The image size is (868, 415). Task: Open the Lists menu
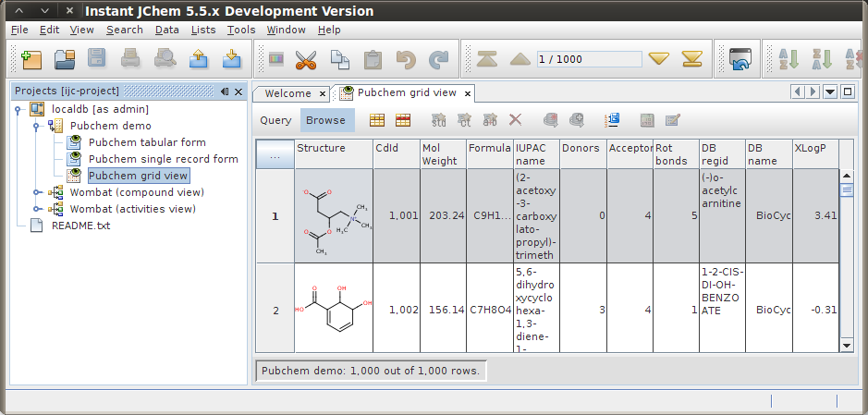click(203, 30)
